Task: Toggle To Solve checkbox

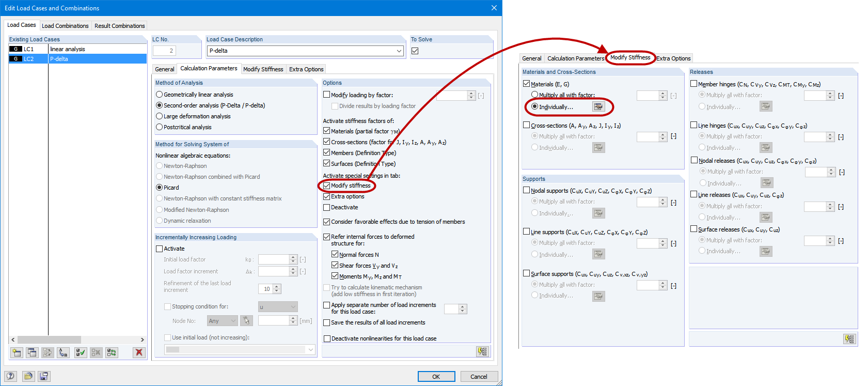Action: [x=415, y=51]
